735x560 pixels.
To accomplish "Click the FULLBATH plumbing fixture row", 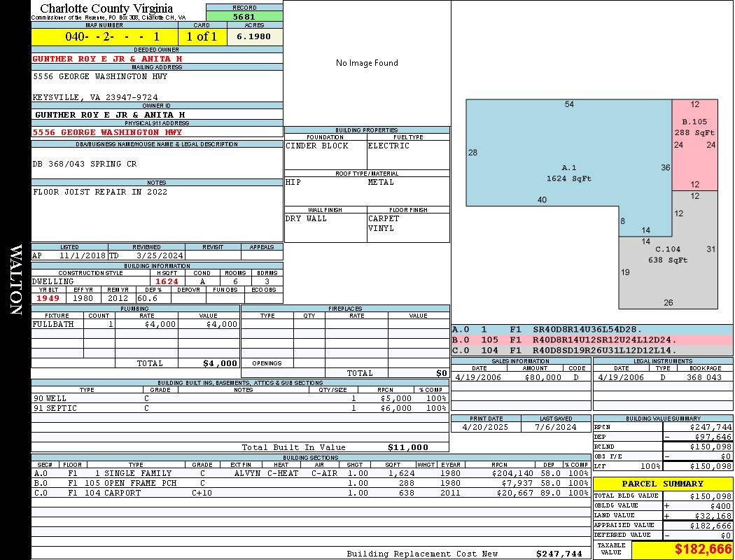I will (x=135, y=325).
